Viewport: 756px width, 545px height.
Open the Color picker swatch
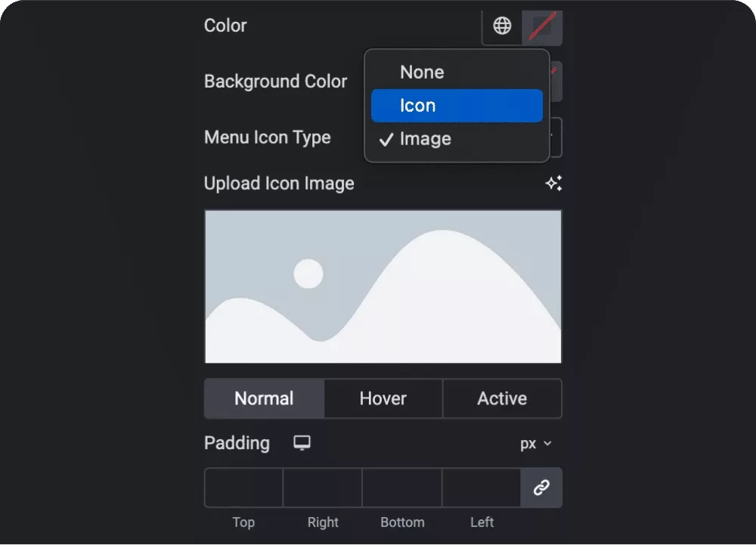pyautogui.click(x=542, y=26)
